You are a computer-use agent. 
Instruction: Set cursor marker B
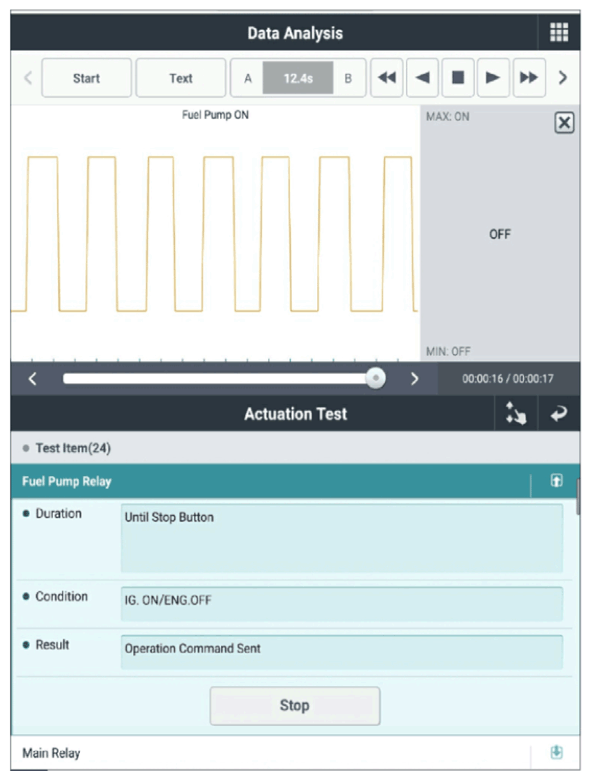[x=348, y=78]
